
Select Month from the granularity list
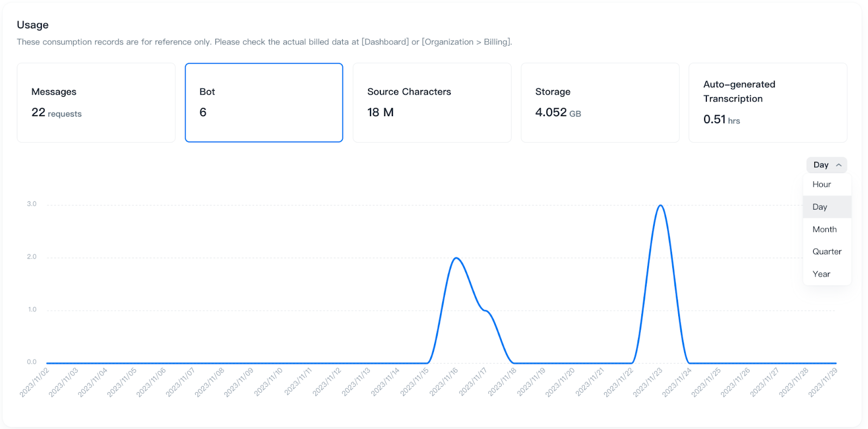point(825,230)
